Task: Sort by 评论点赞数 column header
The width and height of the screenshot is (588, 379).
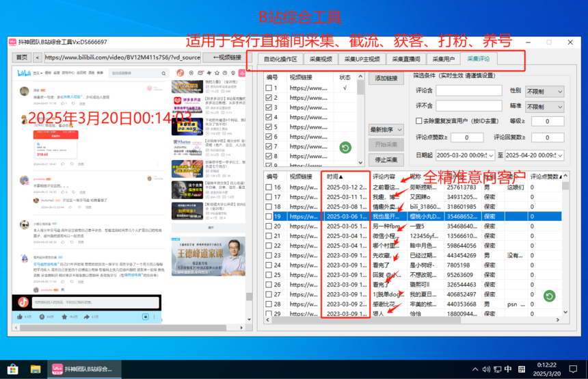Action: (x=545, y=177)
